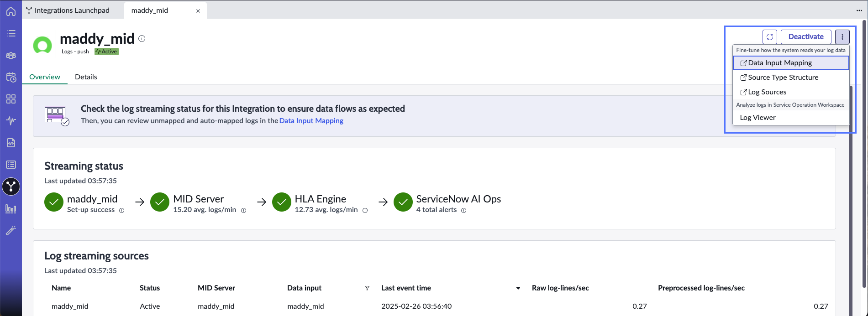
Task: Open the Details tab
Action: pyautogui.click(x=86, y=77)
